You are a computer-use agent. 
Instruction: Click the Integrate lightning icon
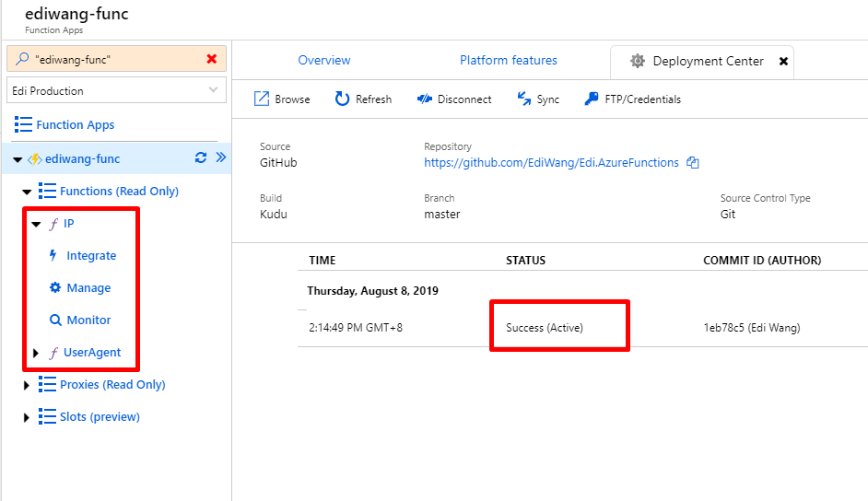(53, 255)
